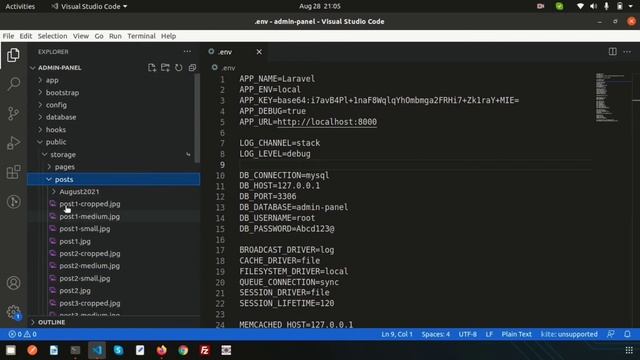Open the Accounts menu icon
The width and height of the screenshot is (640, 360).
[13, 283]
